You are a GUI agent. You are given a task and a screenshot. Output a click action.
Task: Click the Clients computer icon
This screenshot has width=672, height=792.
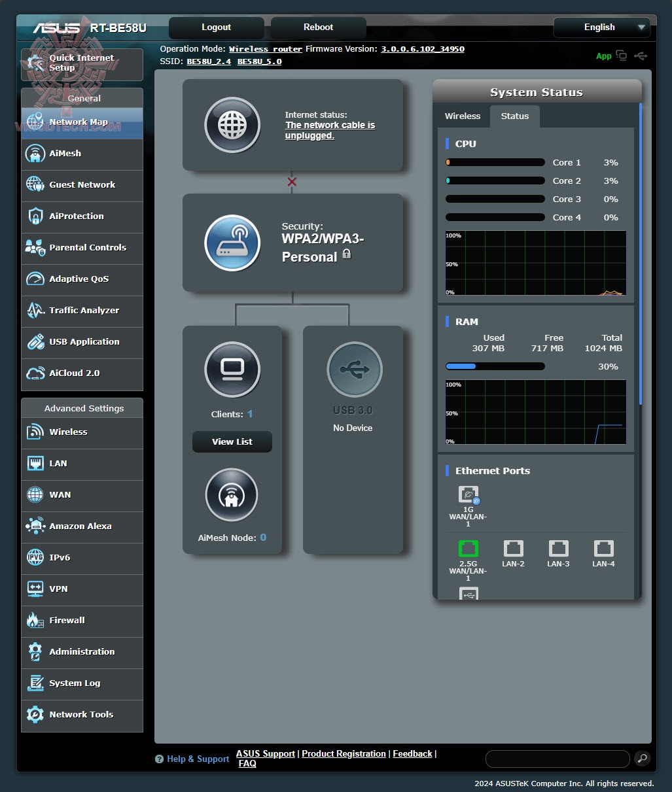[232, 370]
